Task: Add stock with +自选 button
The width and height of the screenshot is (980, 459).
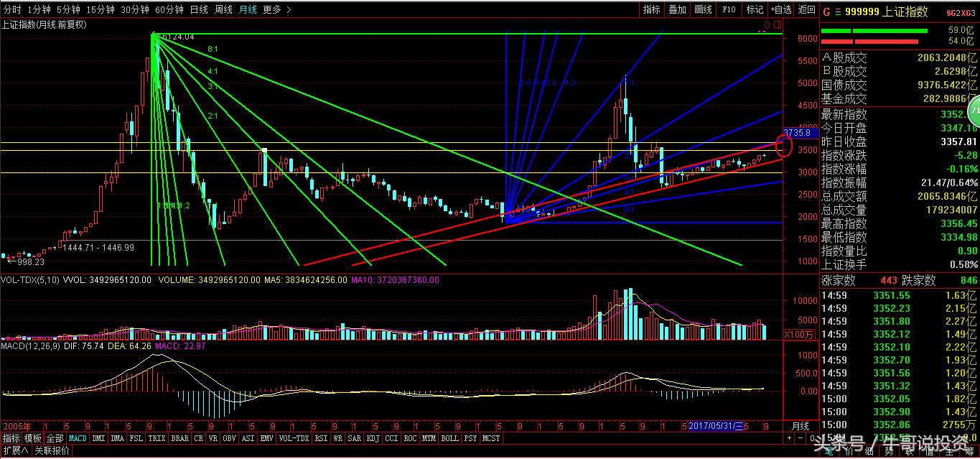Action: [781, 9]
